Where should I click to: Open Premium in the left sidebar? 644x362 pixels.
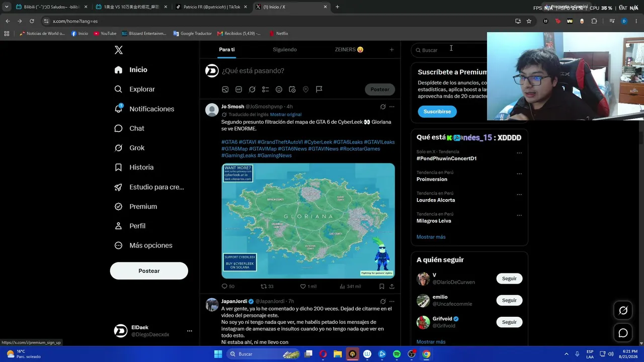pos(136,207)
